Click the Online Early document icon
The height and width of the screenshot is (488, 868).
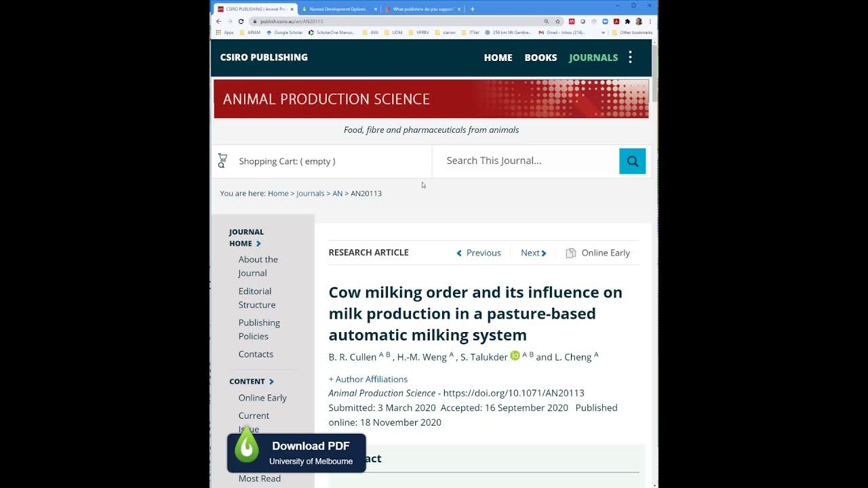[571, 253]
